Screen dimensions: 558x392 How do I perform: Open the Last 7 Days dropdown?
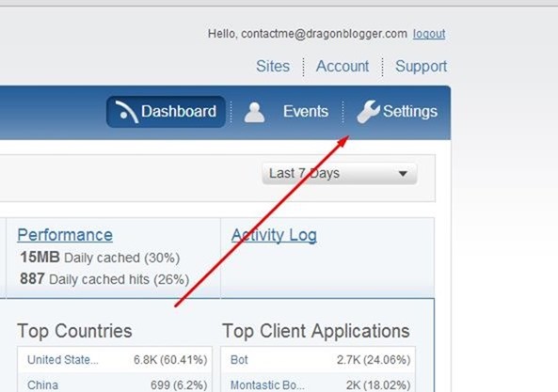tap(339, 173)
